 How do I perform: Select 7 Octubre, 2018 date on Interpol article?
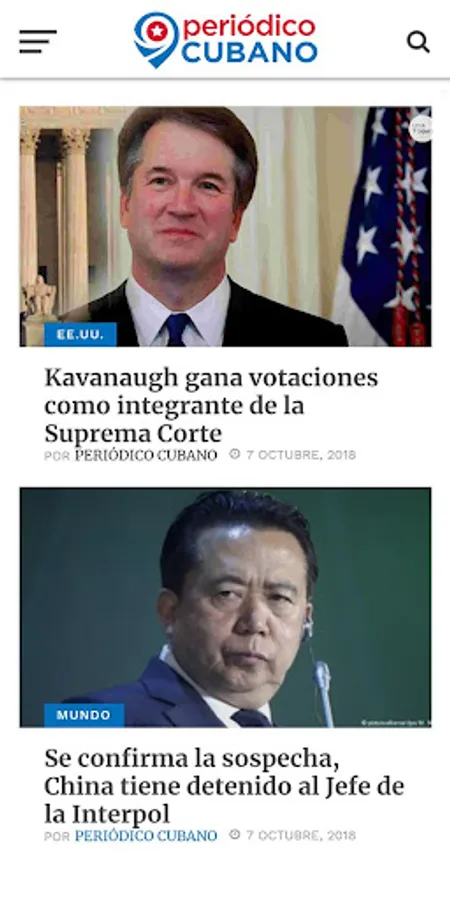[x=301, y=836]
